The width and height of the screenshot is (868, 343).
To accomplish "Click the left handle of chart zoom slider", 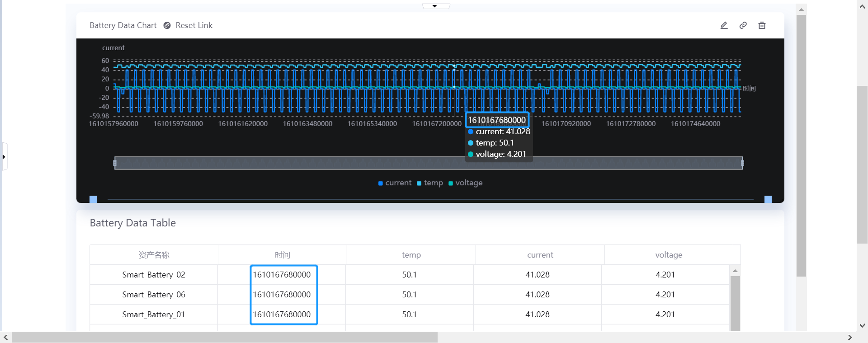I will [115, 163].
